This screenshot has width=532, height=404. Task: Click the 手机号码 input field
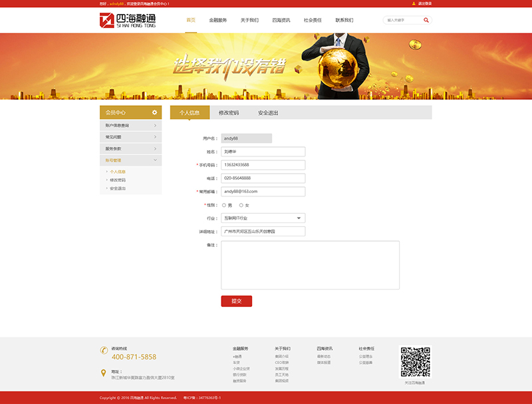[263, 165]
